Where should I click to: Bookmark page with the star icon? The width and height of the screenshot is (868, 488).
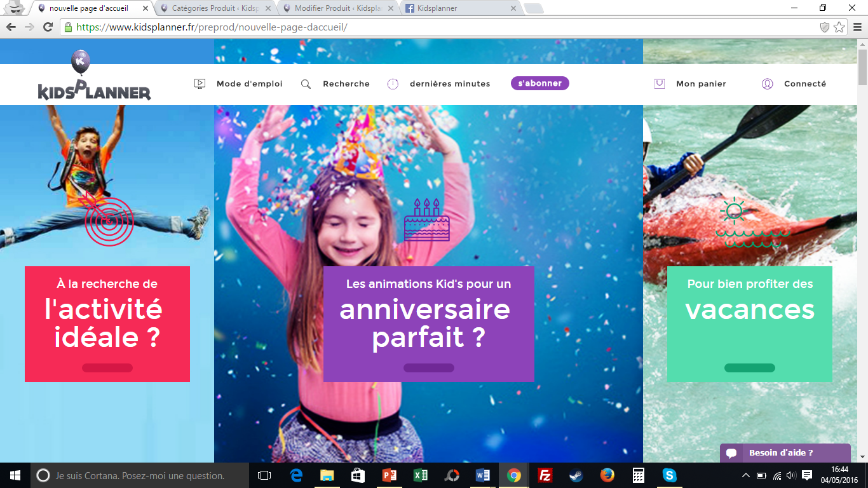[839, 27]
